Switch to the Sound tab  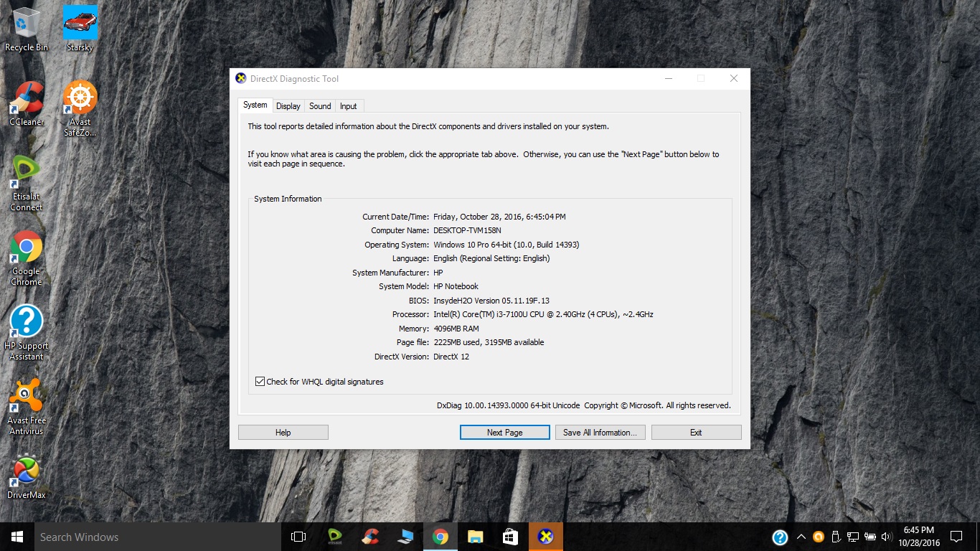pos(320,106)
